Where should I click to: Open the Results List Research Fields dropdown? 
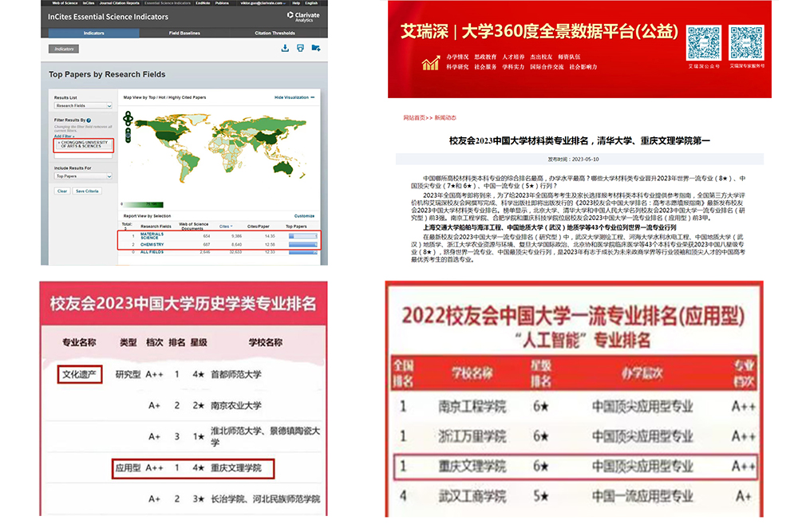(x=82, y=105)
